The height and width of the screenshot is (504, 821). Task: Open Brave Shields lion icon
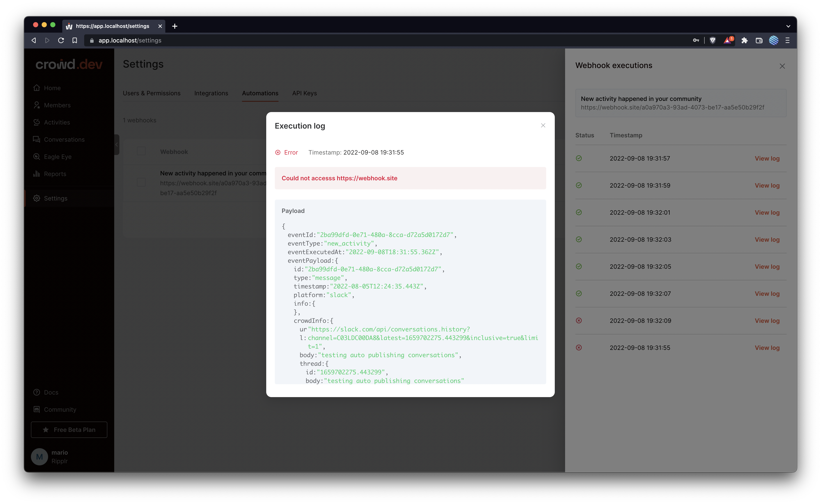713,40
